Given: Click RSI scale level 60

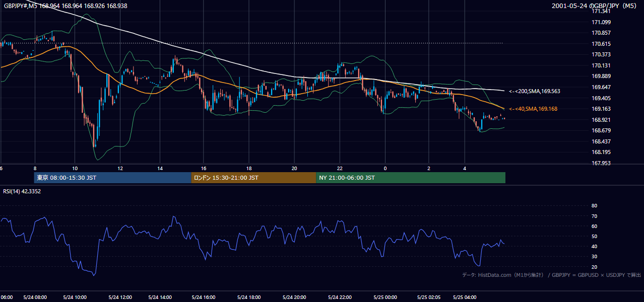Looking at the screenshot, I should [x=594, y=226].
